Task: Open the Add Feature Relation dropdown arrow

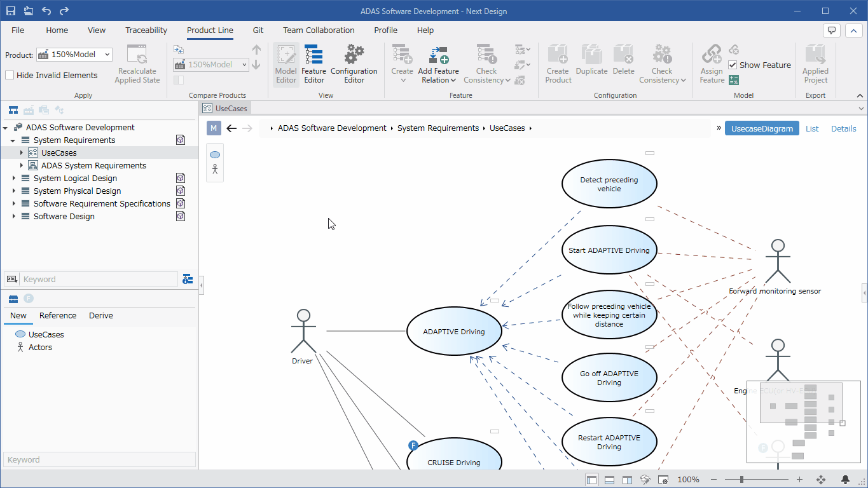Action: (453, 80)
